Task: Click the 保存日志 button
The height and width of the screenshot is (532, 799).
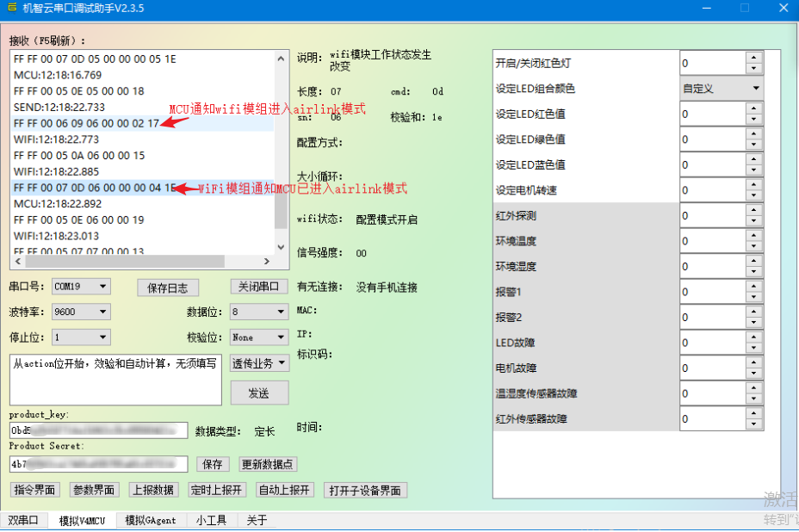Action: point(168,288)
